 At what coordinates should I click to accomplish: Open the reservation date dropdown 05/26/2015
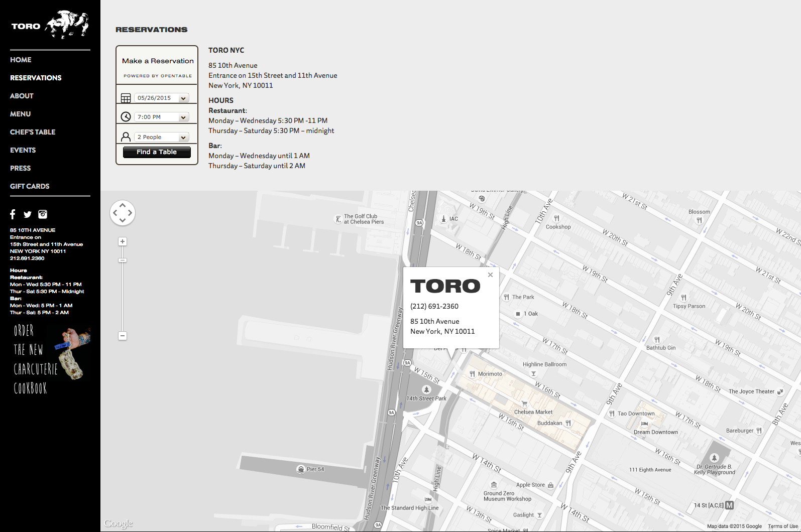[x=162, y=98]
